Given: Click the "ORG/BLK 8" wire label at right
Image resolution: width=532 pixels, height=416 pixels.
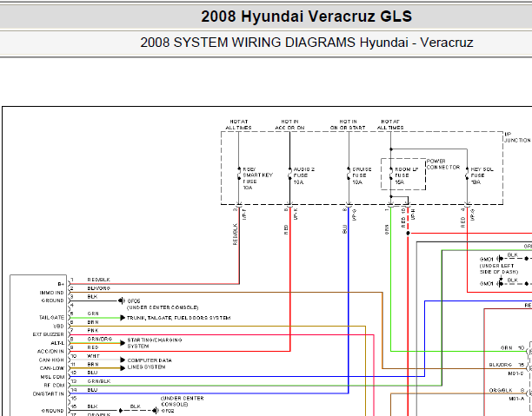Looking at the screenshot, I should (x=507, y=391).
